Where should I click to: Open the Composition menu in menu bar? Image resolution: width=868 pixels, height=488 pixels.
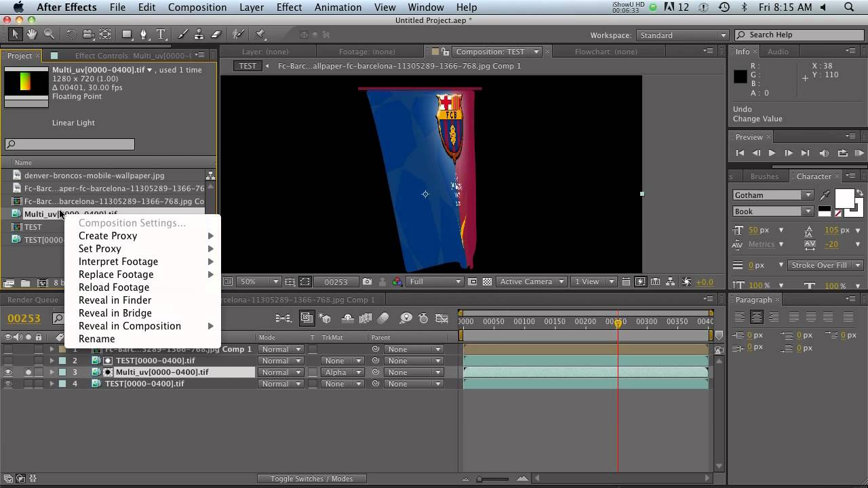197,7
